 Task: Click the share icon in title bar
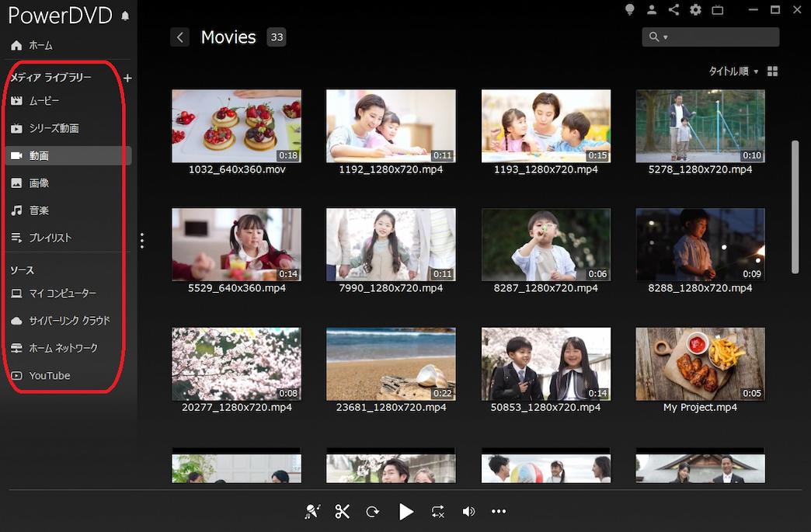[674, 9]
